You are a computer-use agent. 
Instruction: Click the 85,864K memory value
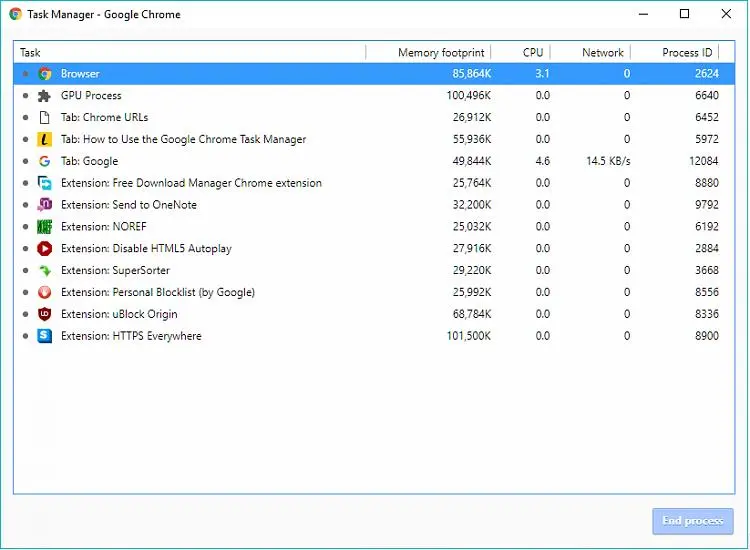click(x=472, y=74)
